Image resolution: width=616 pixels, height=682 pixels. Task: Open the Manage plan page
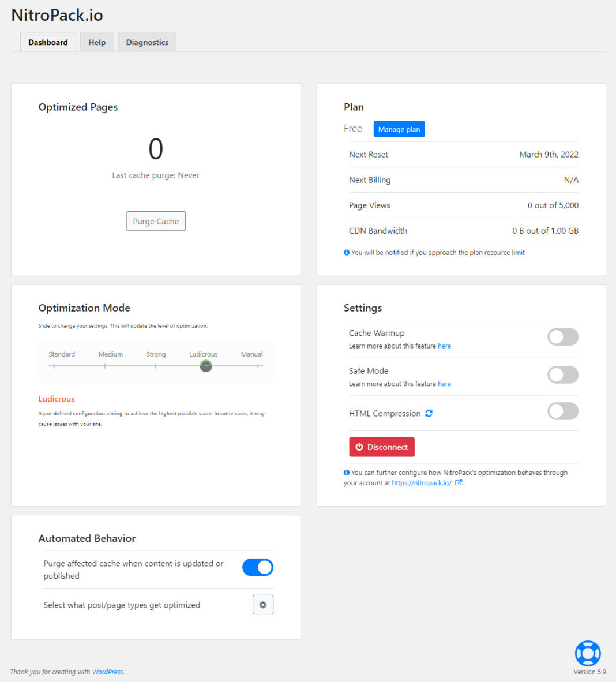coord(399,129)
